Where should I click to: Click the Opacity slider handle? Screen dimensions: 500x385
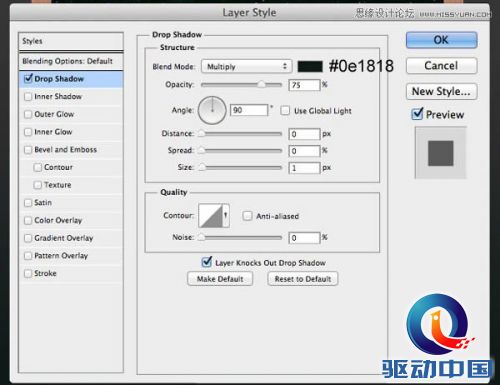tap(261, 85)
